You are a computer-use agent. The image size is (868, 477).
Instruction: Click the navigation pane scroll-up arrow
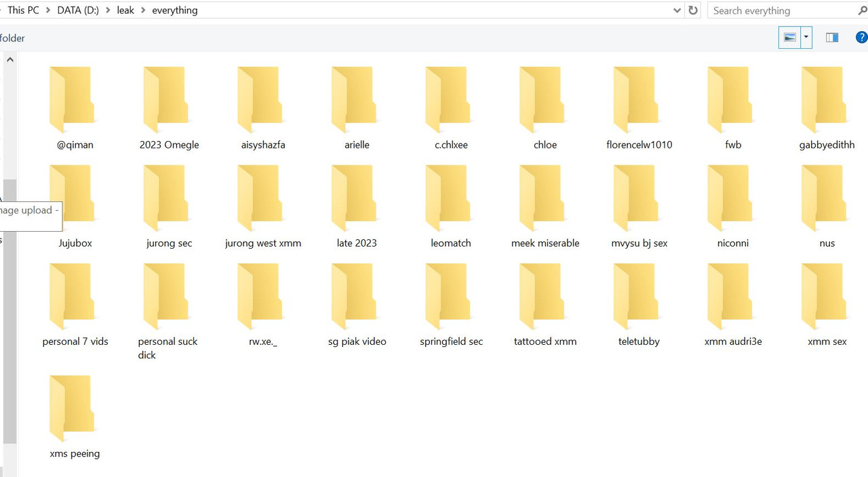click(9, 60)
